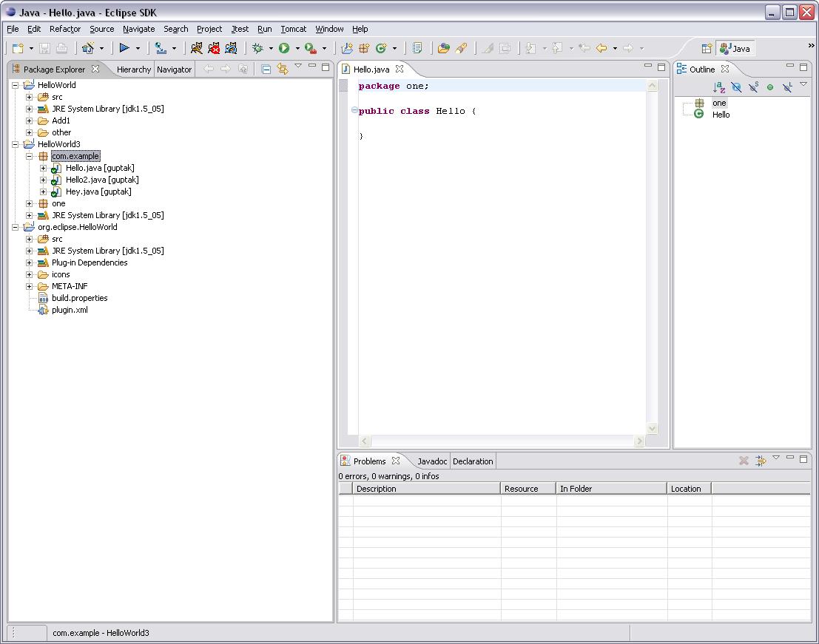The image size is (819, 644).
Task: Open the dropdown arrow next to Debug
Action: (x=271, y=49)
